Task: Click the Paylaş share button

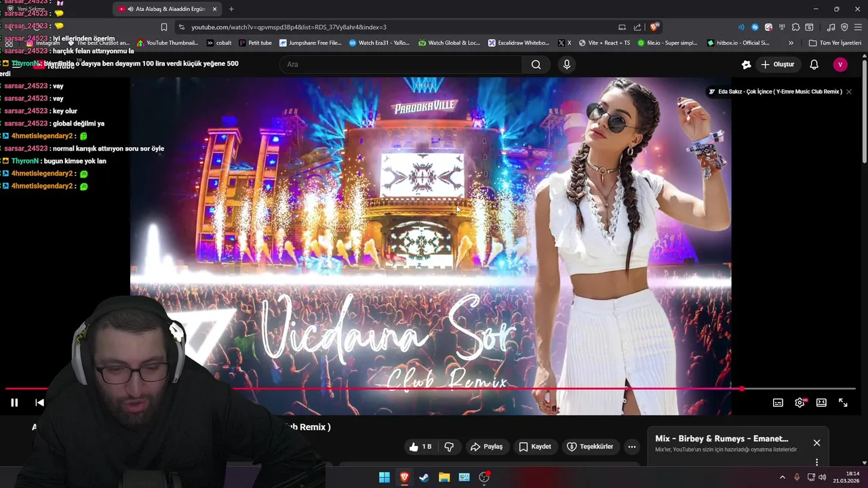Action: (x=487, y=447)
